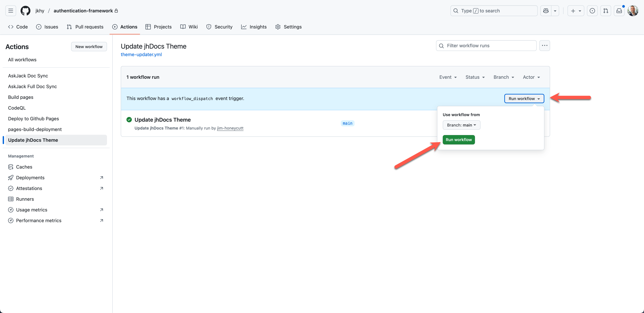The height and width of the screenshot is (313, 644).
Task: Open the notifications inbox icon
Action: pyautogui.click(x=619, y=11)
